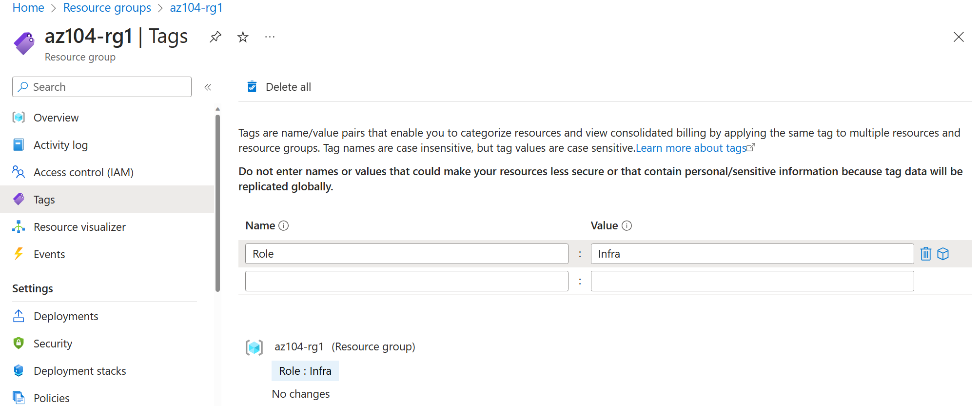This screenshot has height=406, width=980.
Task: Click the Security shield icon
Action: tap(19, 343)
